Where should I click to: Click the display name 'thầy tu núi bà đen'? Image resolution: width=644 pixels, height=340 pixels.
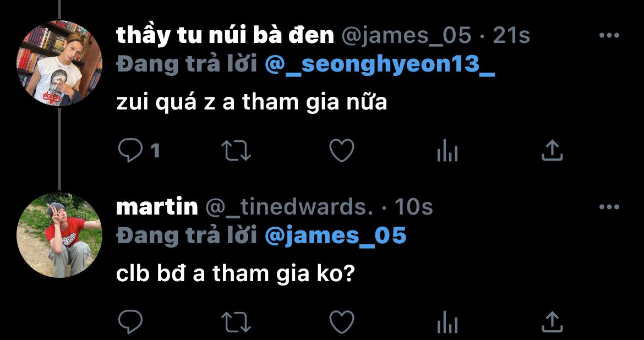225,36
